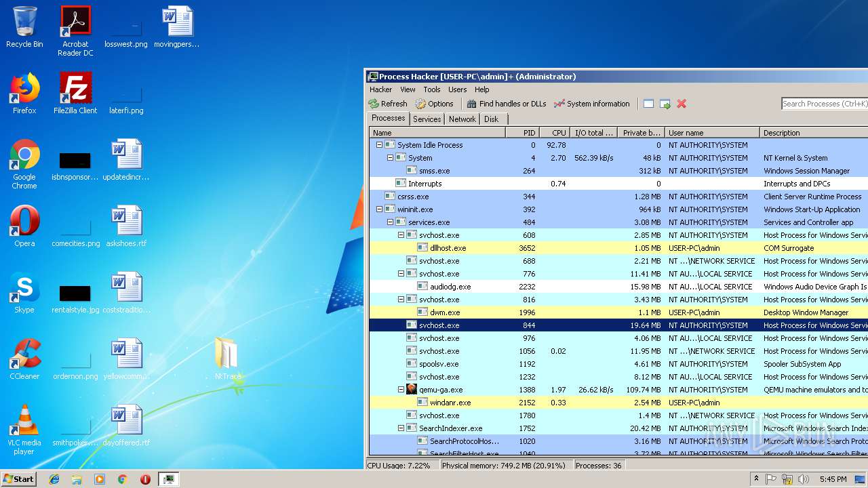Switch to the Services tab
Image resolution: width=868 pixels, height=488 pixels.
pos(427,119)
